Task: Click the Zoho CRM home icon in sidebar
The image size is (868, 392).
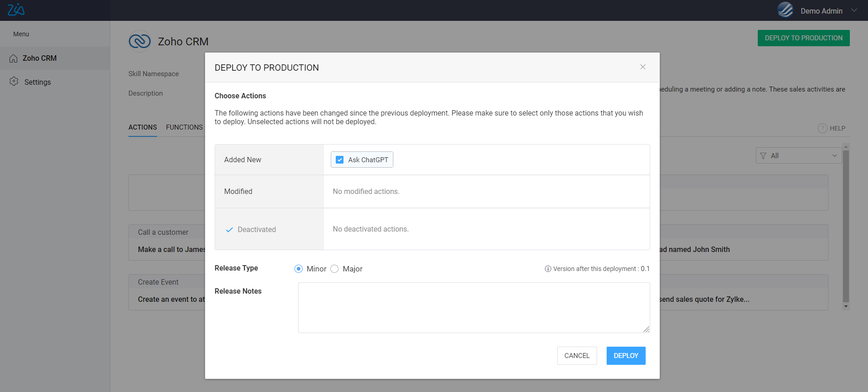Action: [x=14, y=58]
